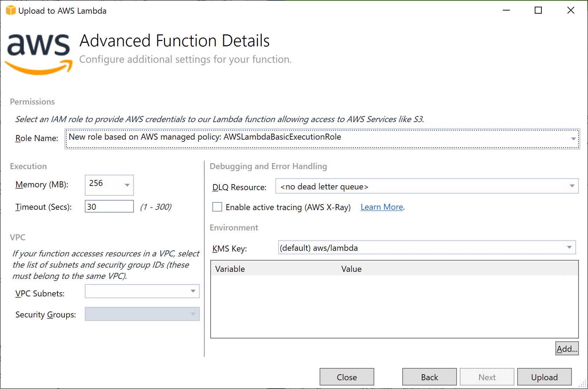This screenshot has width=588, height=389.
Task: Click the 'Advanced Function Details' heading
Action: (175, 41)
